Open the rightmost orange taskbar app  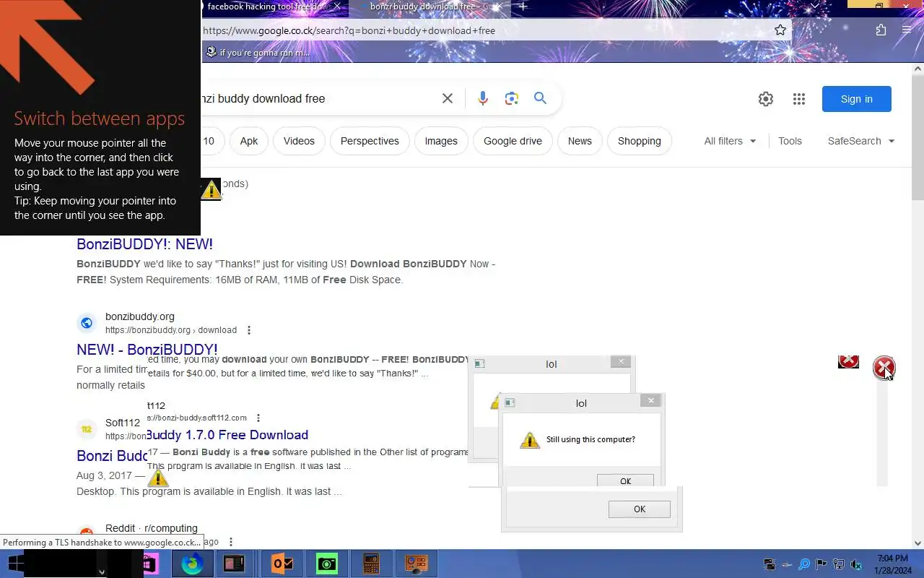417,564
